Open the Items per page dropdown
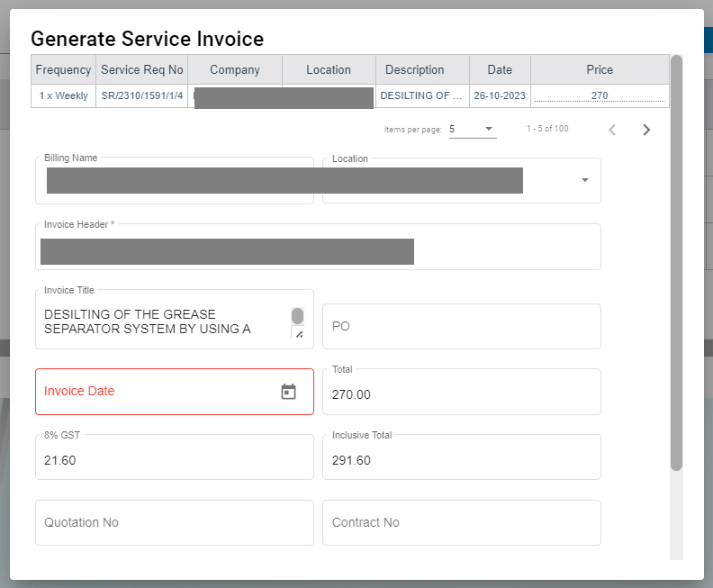 click(x=472, y=129)
